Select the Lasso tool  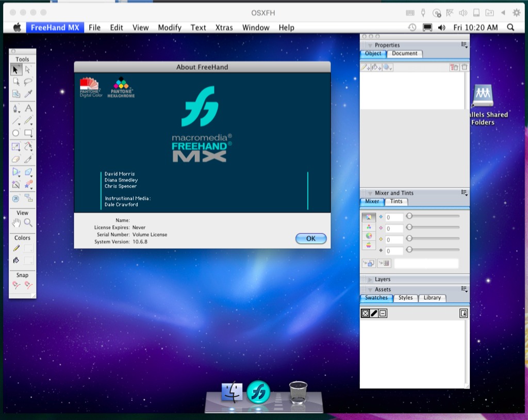tap(28, 82)
